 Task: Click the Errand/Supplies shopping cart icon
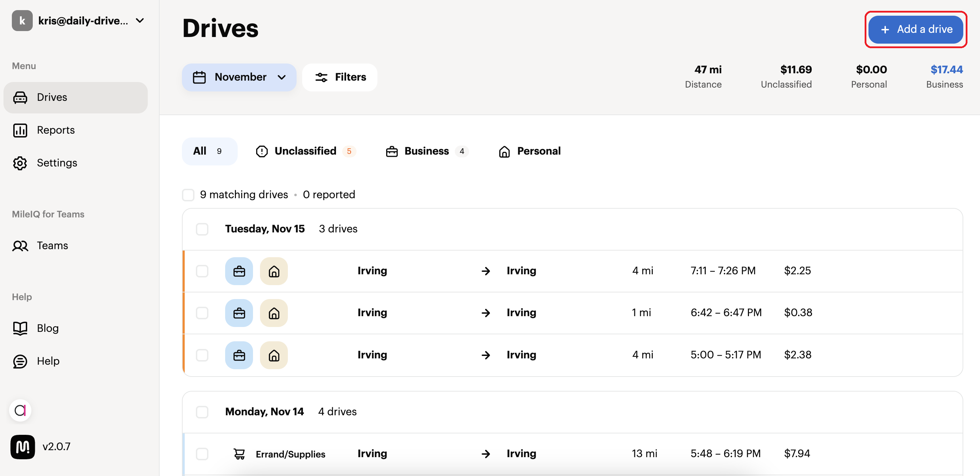(x=239, y=454)
